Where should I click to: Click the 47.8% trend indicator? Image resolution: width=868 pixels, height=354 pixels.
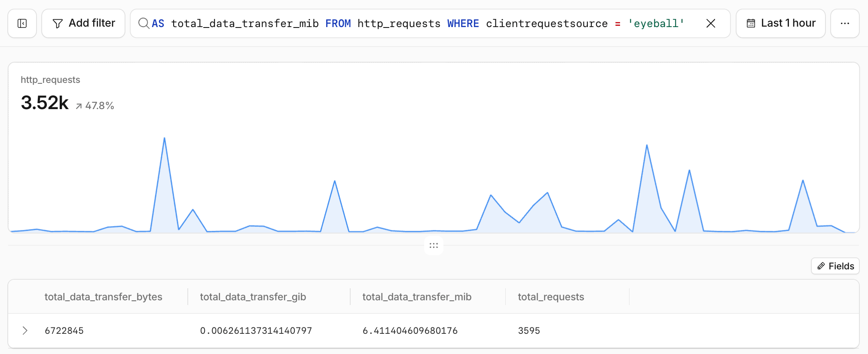click(x=95, y=106)
